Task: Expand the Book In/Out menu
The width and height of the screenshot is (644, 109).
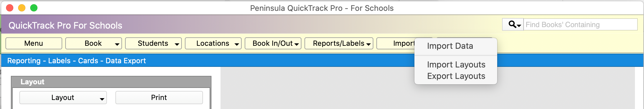Action: tap(273, 43)
